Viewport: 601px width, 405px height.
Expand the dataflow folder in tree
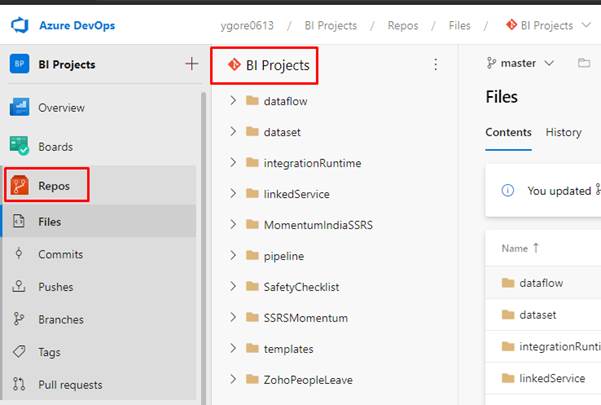[233, 101]
